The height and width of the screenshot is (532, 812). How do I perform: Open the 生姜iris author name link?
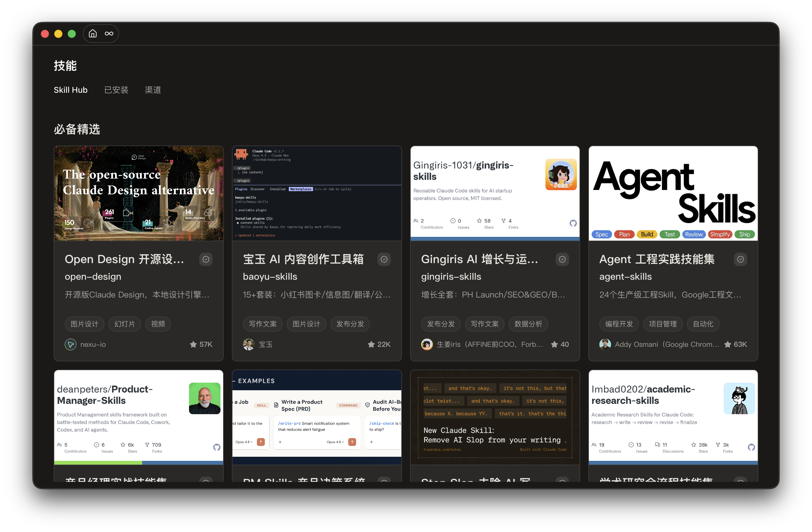point(490,344)
